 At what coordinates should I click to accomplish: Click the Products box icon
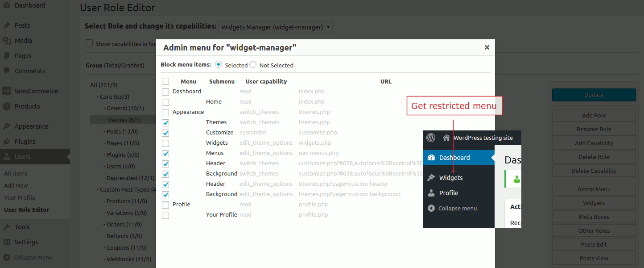pos(7,106)
